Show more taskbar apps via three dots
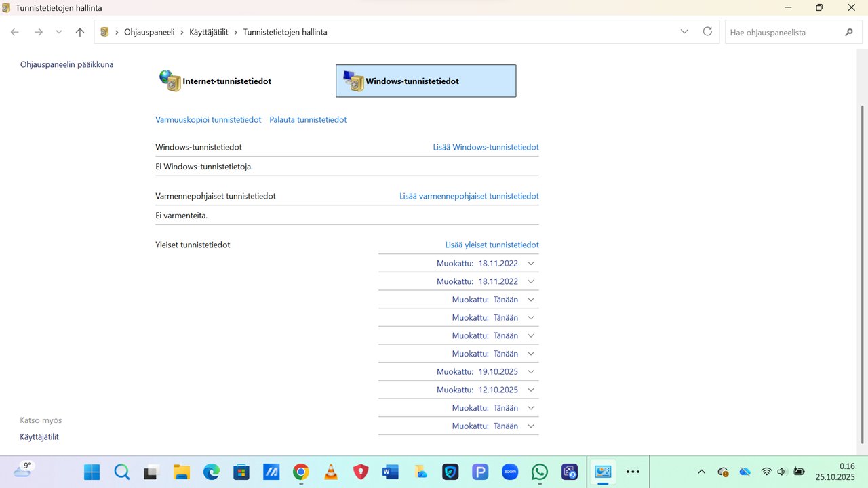The width and height of the screenshot is (868, 488). tap(633, 472)
